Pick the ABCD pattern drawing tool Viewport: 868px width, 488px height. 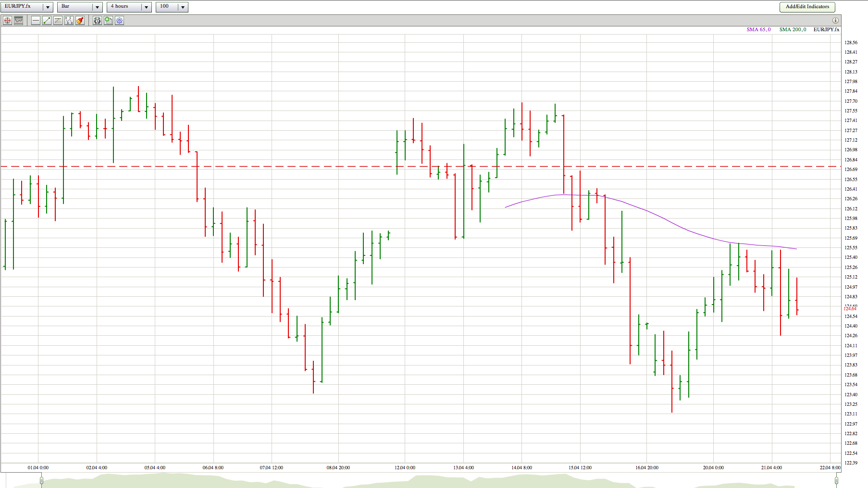tap(69, 21)
